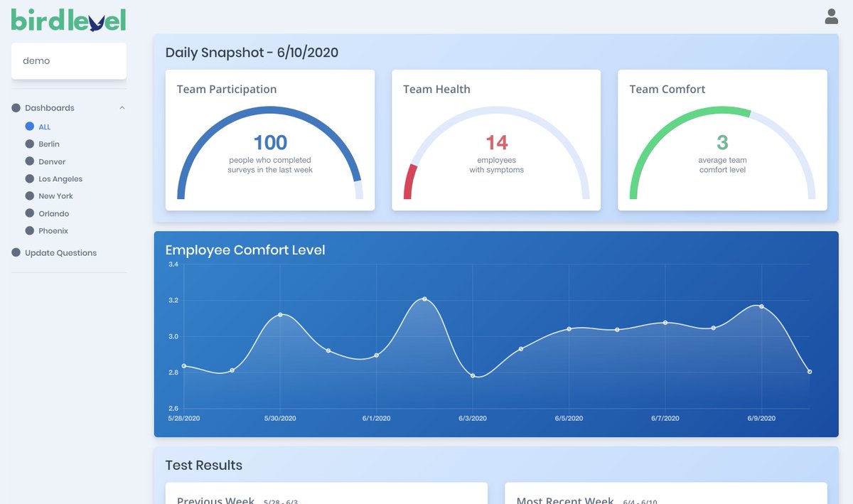Select the Denver dashboard
This screenshot has width=853, height=504.
point(53,161)
